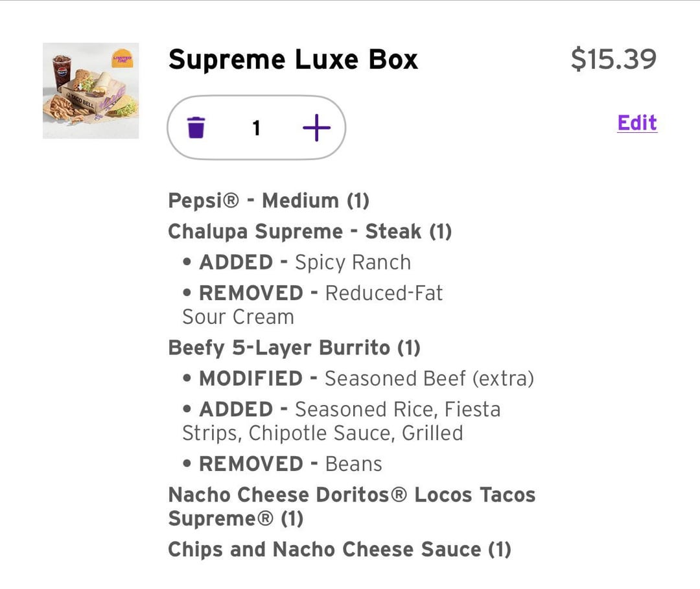This screenshot has height=589, width=700.
Task: Click the modified Seasoned Beef (extra) line
Action: pyautogui.click(x=429, y=378)
